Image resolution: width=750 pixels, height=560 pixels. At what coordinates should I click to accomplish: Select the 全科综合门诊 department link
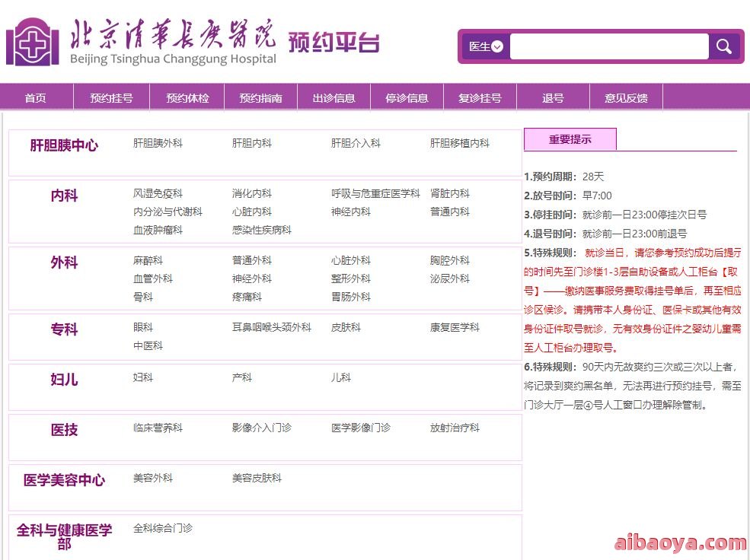[x=163, y=528]
